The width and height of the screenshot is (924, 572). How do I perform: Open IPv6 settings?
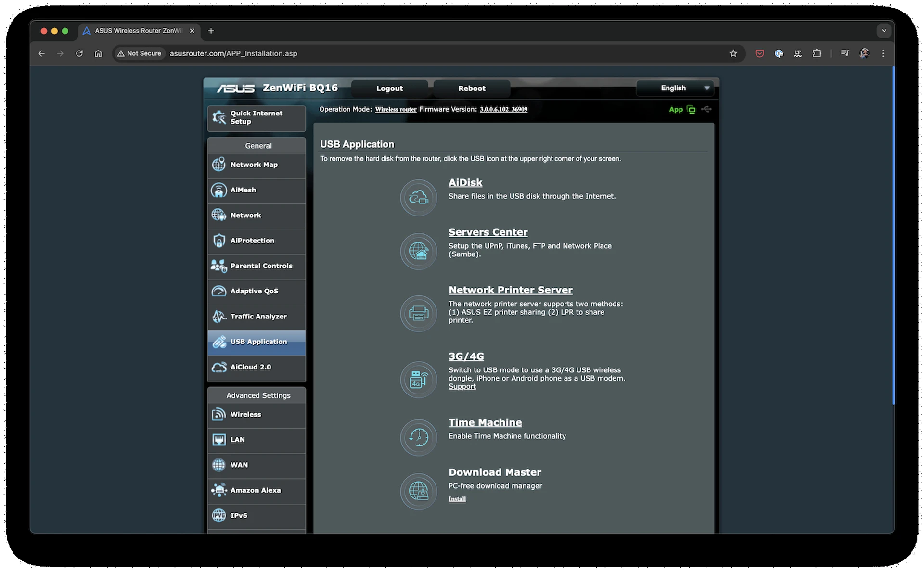coord(257,516)
